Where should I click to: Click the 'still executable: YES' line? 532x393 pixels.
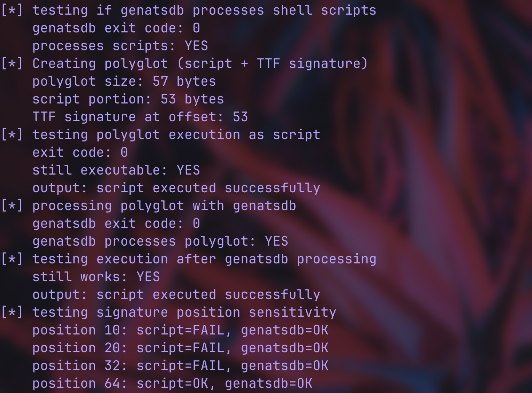116,170
